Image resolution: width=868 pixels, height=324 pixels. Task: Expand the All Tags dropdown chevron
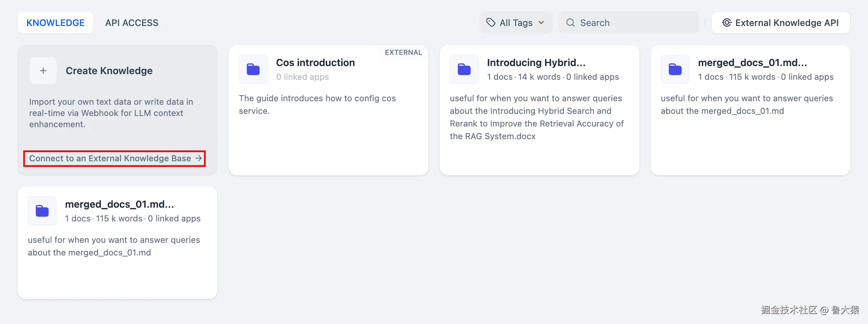(x=541, y=23)
